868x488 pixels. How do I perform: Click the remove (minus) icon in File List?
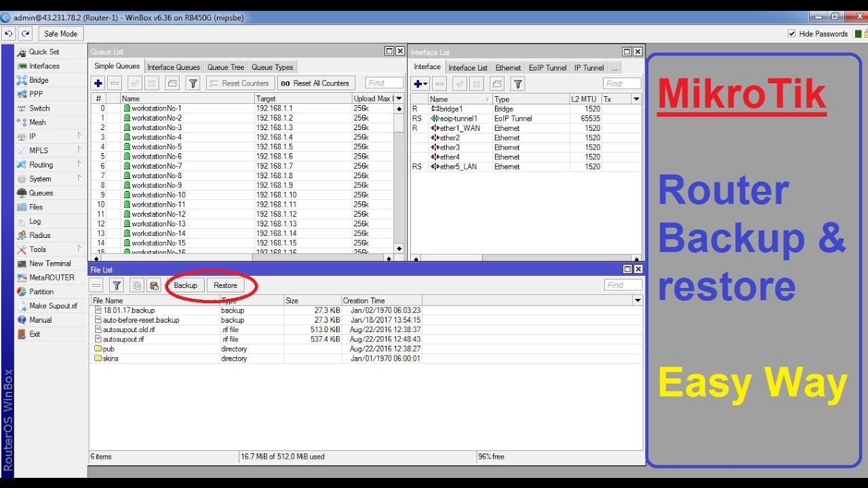tap(96, 285)
